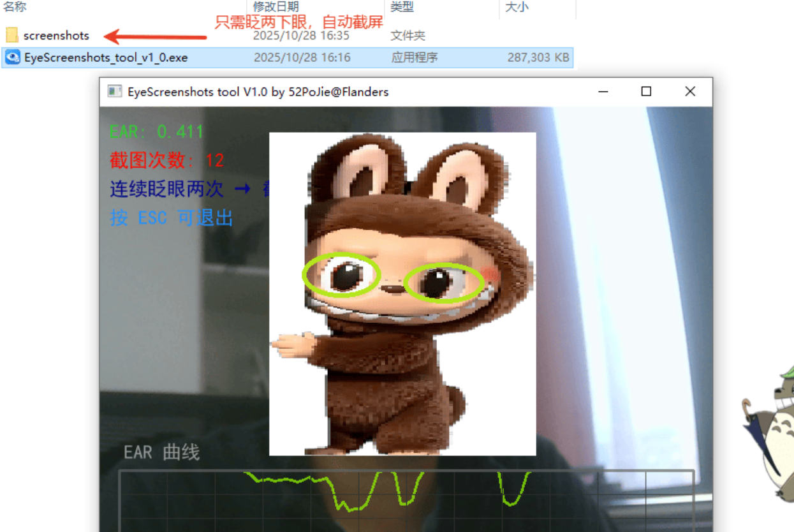Select the EyeScreenshots_tool_v1_0.exe application icon
Viewport: 794px width, 532px height.
12,57
